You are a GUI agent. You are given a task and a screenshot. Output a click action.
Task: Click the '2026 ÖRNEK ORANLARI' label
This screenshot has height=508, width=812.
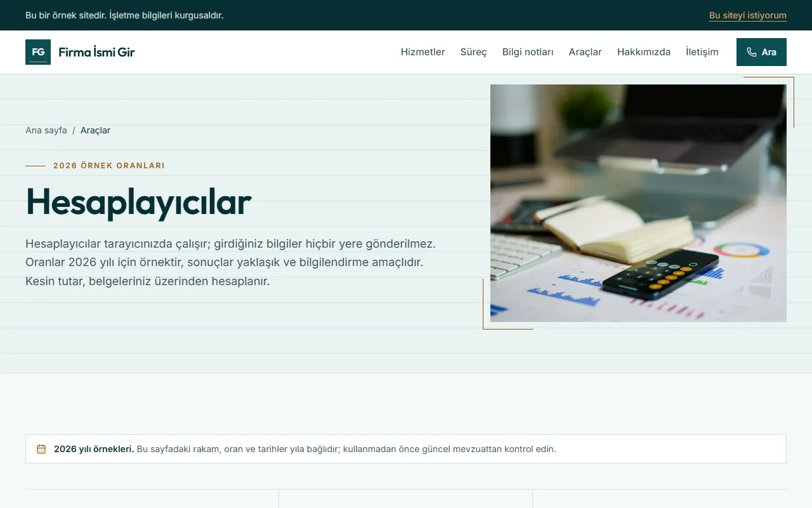[x=109, y=166]
